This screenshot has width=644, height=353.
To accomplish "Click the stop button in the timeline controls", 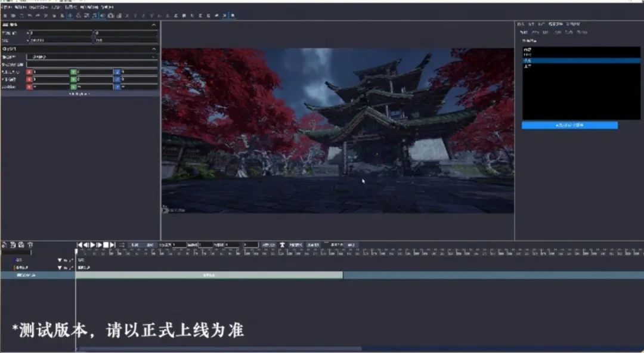I will click(x=106, y=244).
